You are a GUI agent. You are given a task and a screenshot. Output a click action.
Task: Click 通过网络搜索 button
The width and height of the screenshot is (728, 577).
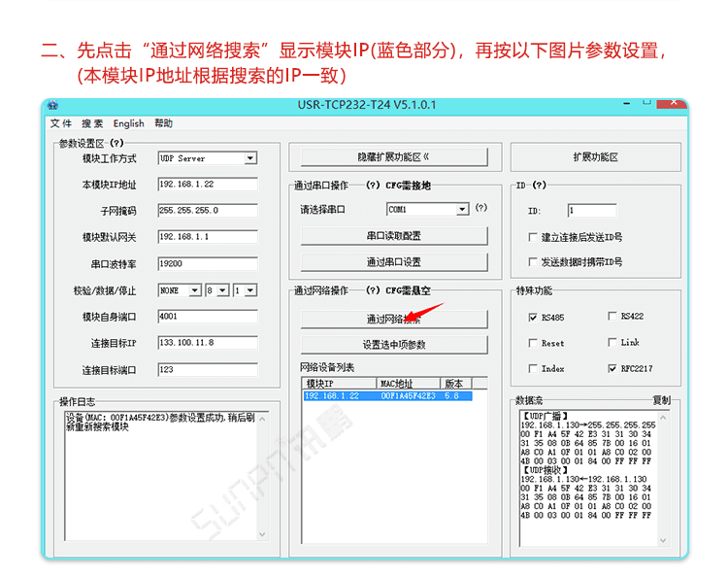pos(394,320)
